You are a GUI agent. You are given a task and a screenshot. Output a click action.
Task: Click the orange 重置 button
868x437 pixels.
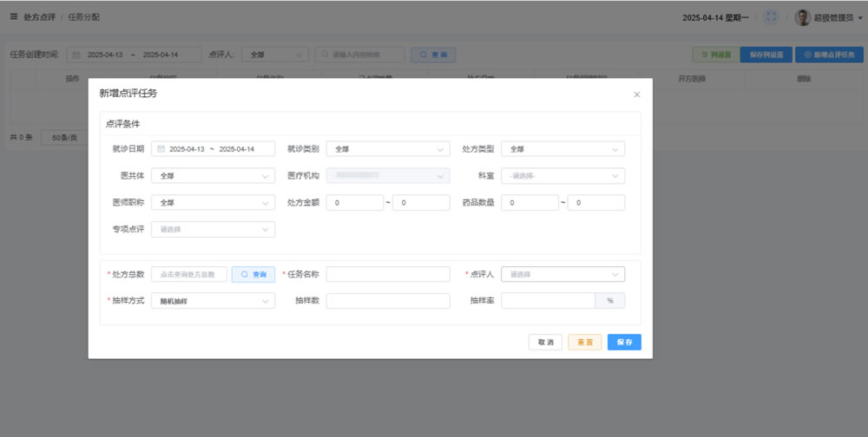click(585, 342)
